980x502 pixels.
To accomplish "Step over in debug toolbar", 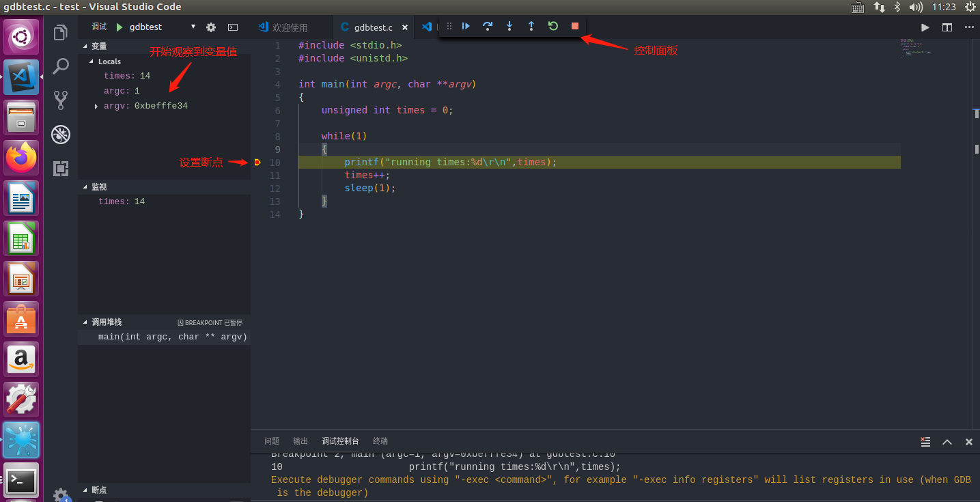I will (x=488, y=26).
